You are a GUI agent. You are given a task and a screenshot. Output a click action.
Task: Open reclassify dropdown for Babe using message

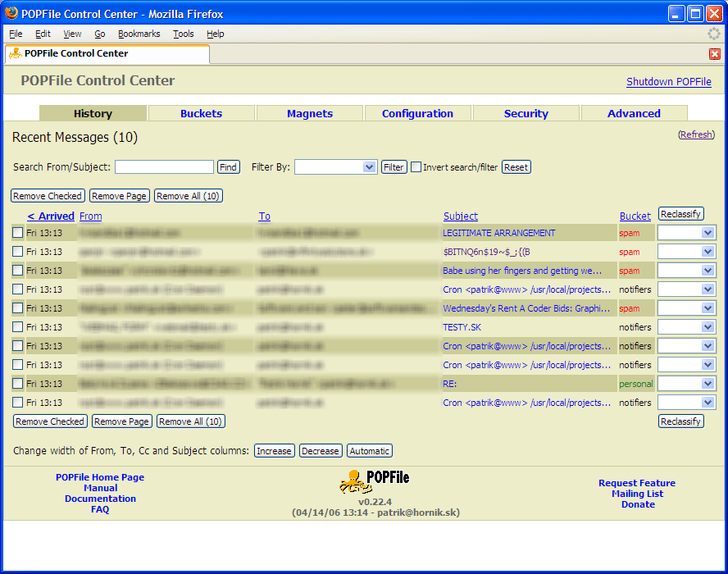pyautogui.click(x=686, y=271)
